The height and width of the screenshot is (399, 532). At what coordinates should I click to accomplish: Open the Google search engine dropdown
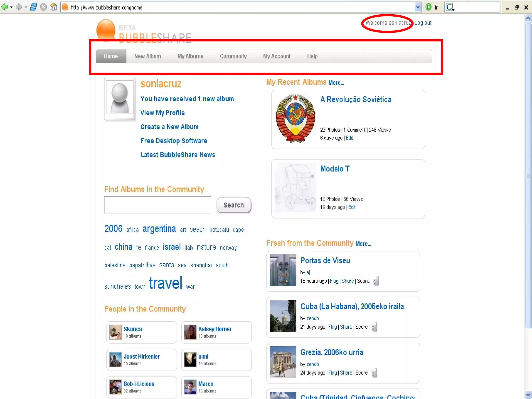tap(450, 7)
